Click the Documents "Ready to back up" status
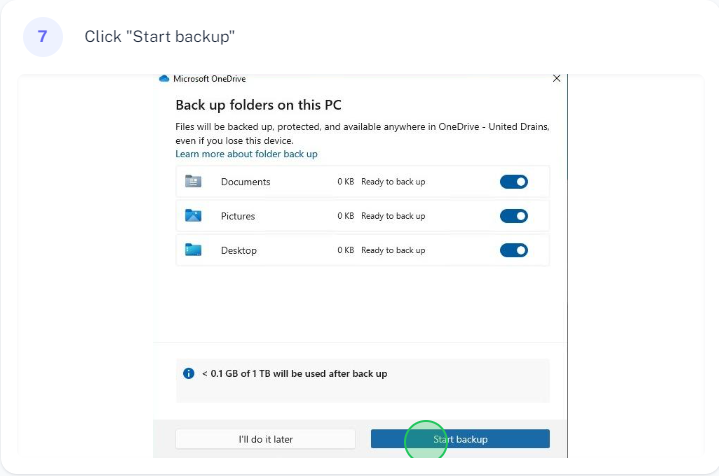Image resolution: width=719 pixels, height=476 pixels. click(x=393, y=182)
